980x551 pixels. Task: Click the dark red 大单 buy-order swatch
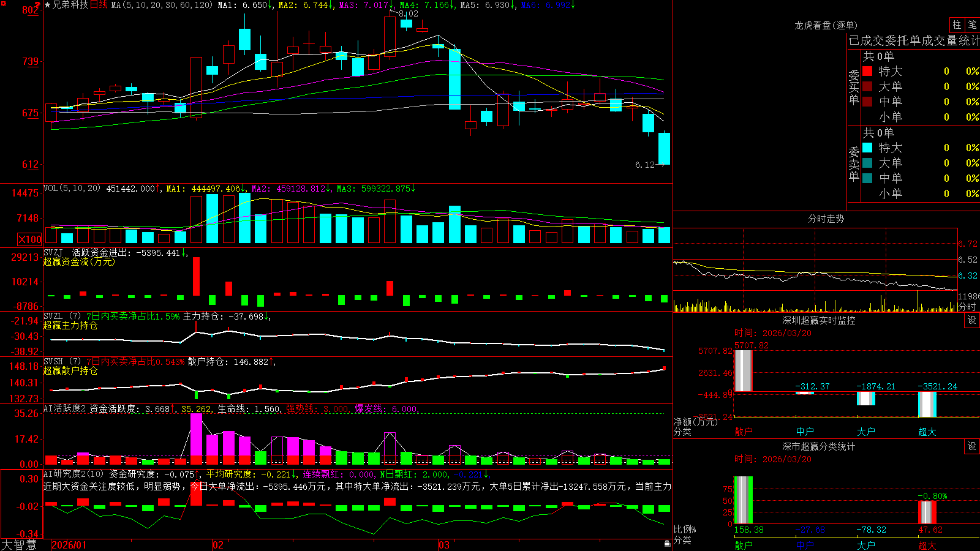pos(867,86)
